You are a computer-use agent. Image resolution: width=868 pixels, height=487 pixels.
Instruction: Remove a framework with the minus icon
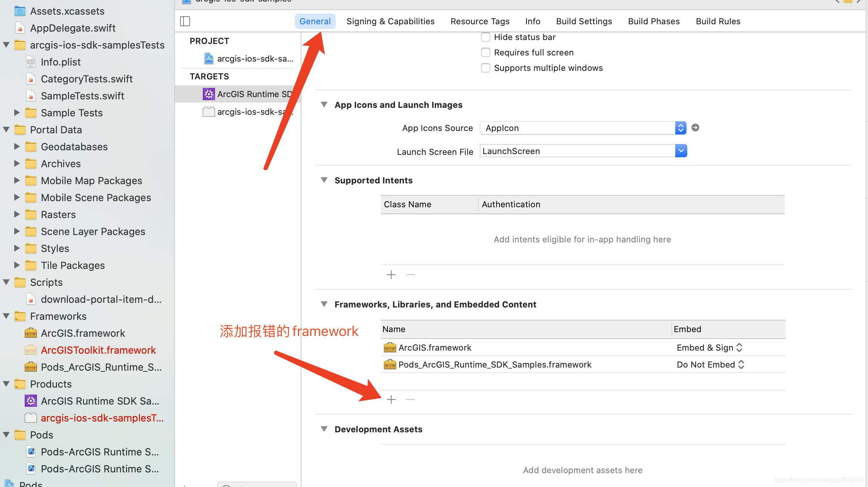pos(410,400)
